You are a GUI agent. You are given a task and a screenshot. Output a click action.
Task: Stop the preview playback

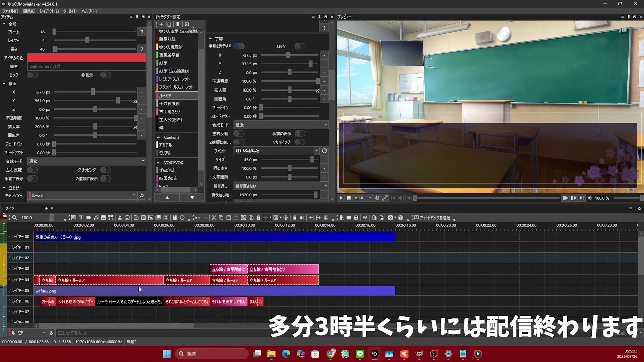click(x=349, y=198)
